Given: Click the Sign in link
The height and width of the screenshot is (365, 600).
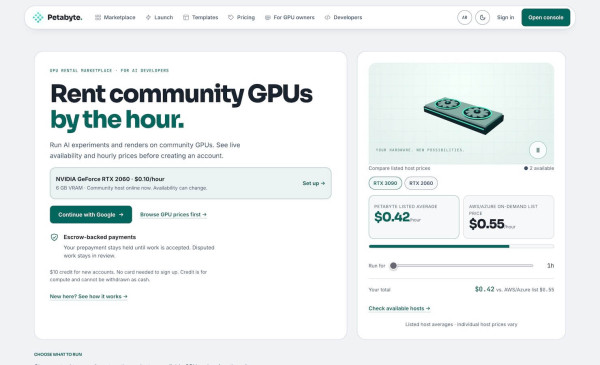Looking at the screenshot, I should pos(505,17).
